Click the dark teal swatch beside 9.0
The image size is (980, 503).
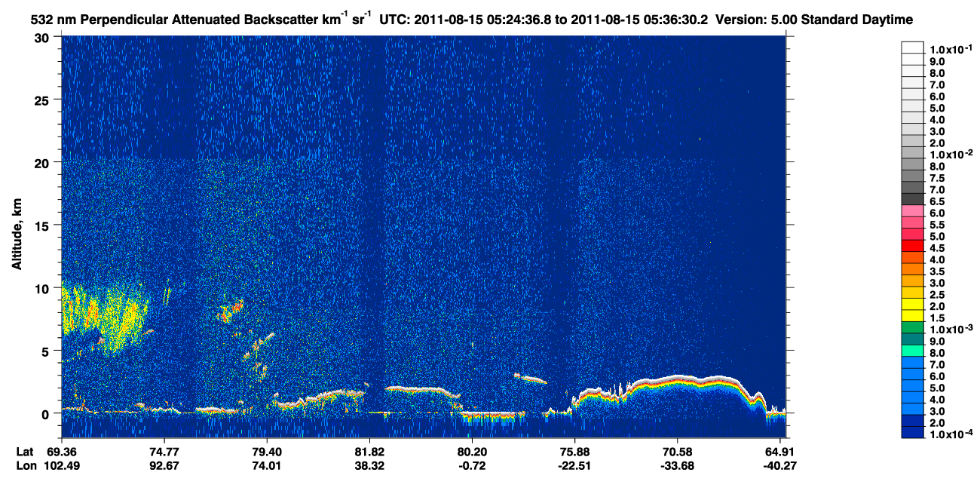912,339
